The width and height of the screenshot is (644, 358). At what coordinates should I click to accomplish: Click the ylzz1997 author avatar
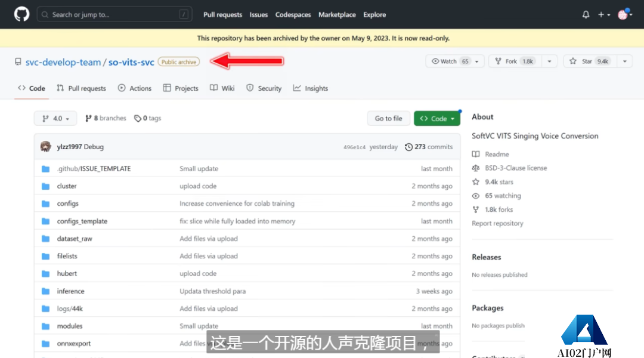[46, 147]
